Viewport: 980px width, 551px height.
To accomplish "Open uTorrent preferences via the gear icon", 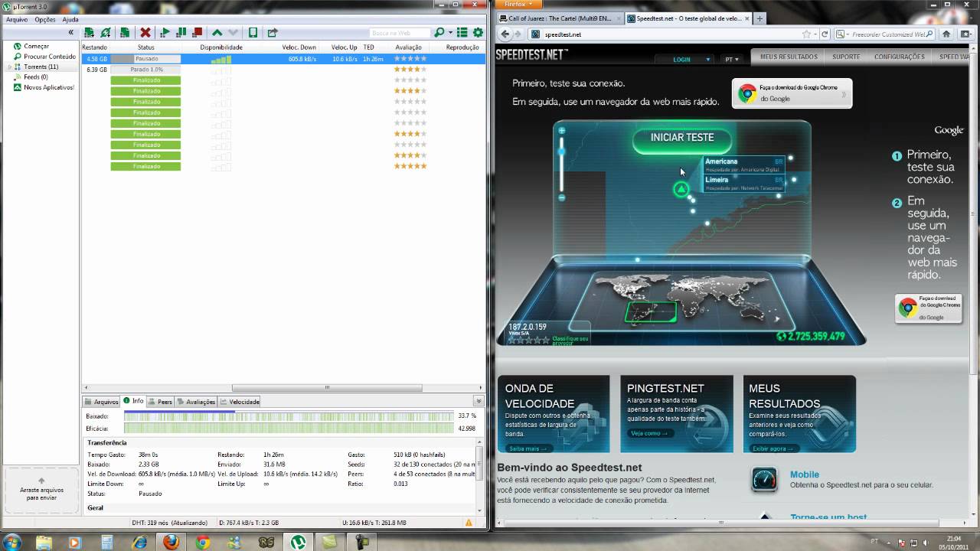I will 479,33.
